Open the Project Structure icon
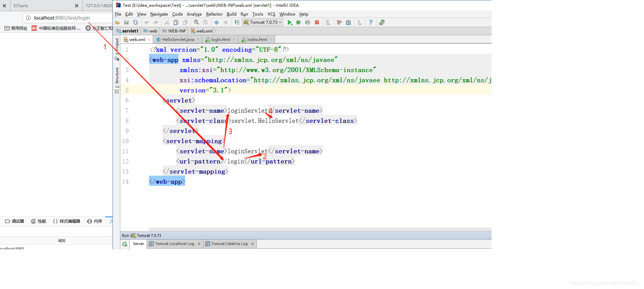Screen dimensions: 644x289 click(x=348, y=22)
